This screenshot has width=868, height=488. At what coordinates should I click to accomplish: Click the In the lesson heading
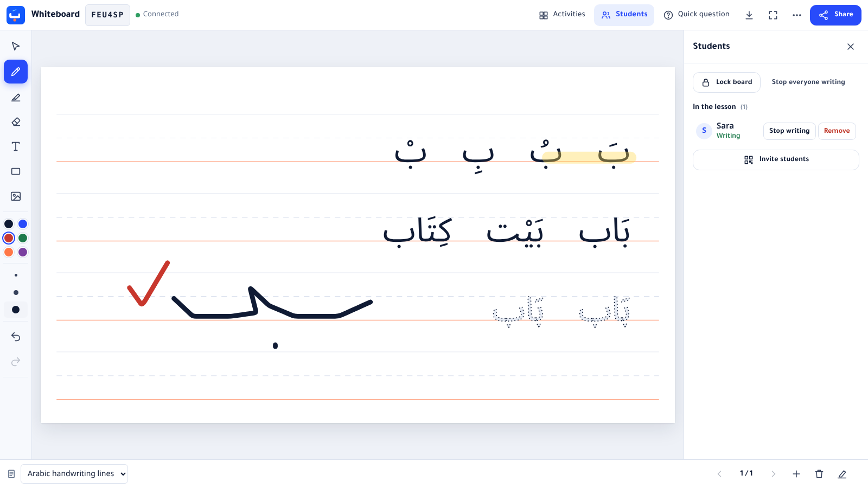tap(714, 107)
